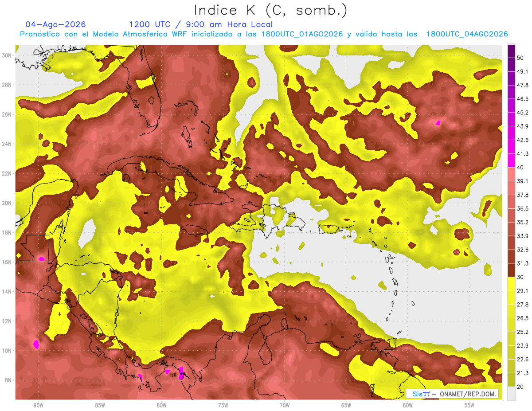This screenshot has height=411, width=532.
Task: Click the colorbar value "46.5"
Action: click(523, 99)
